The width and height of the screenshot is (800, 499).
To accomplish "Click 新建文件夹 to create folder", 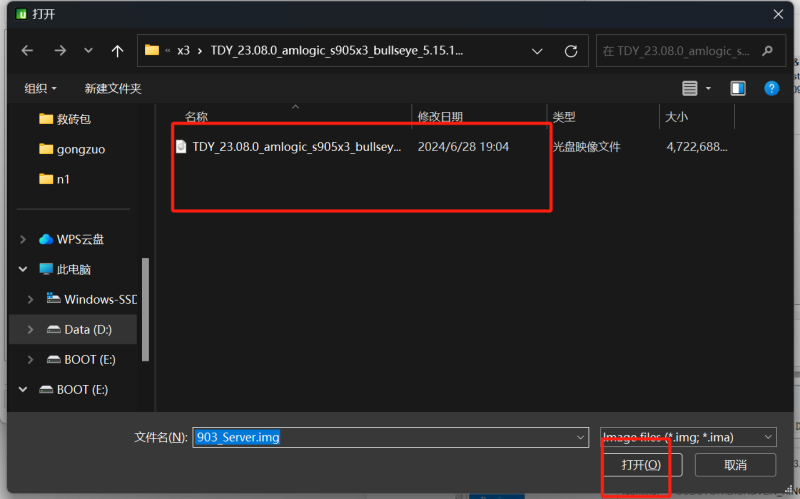I will pyautogui.click(x=113, y=88).
